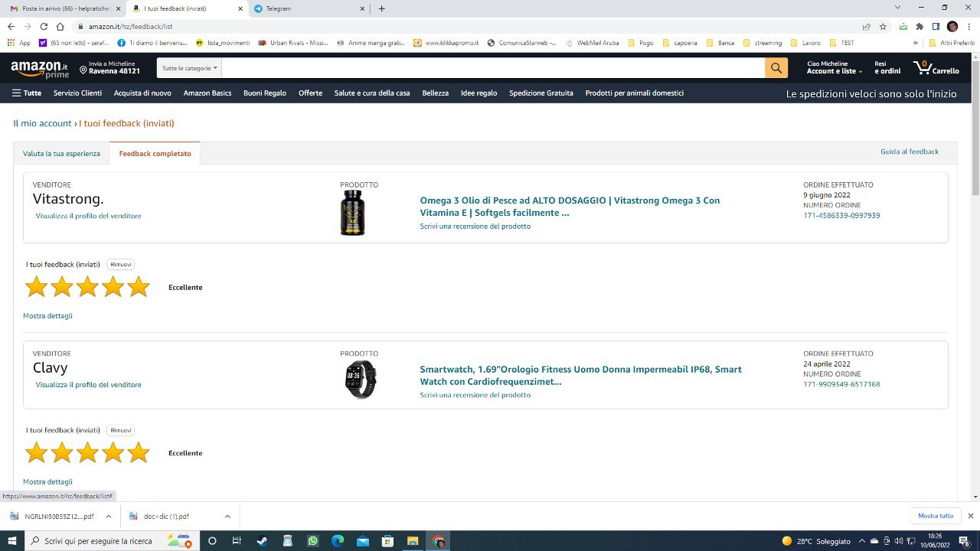The height and width of the screenshot is (551, 980).
Task: Open WhatsApp from the Windows taskbar
Action: (312, 541)
